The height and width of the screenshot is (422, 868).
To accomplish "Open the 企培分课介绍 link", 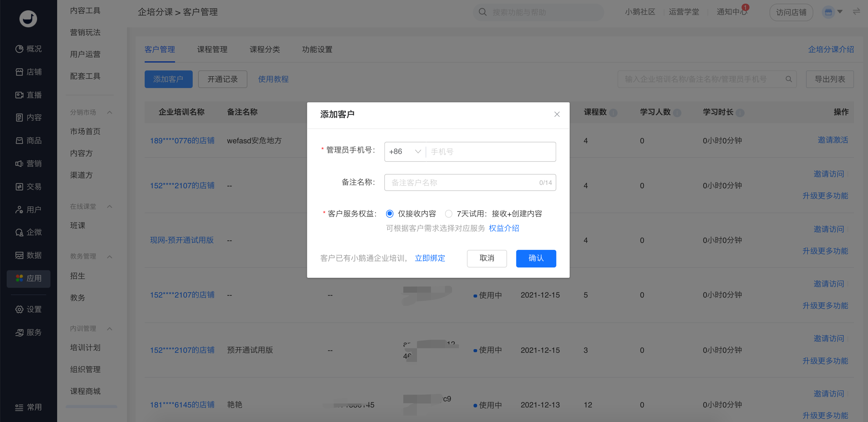I will 831,49.
